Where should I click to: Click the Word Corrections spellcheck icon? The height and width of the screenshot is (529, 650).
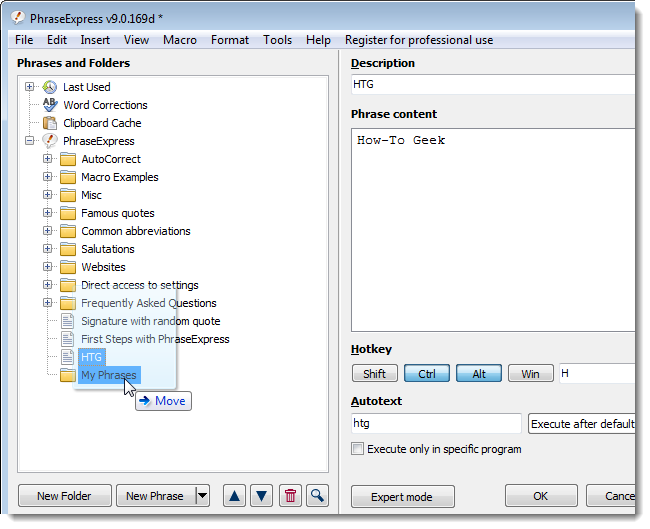click(x=50, y=105)
